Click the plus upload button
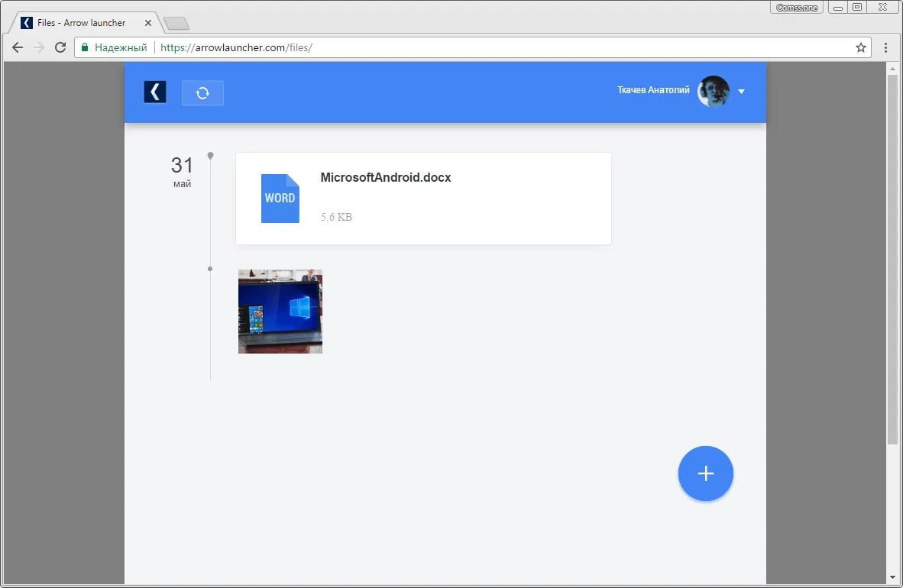 (x=705, y=473)
